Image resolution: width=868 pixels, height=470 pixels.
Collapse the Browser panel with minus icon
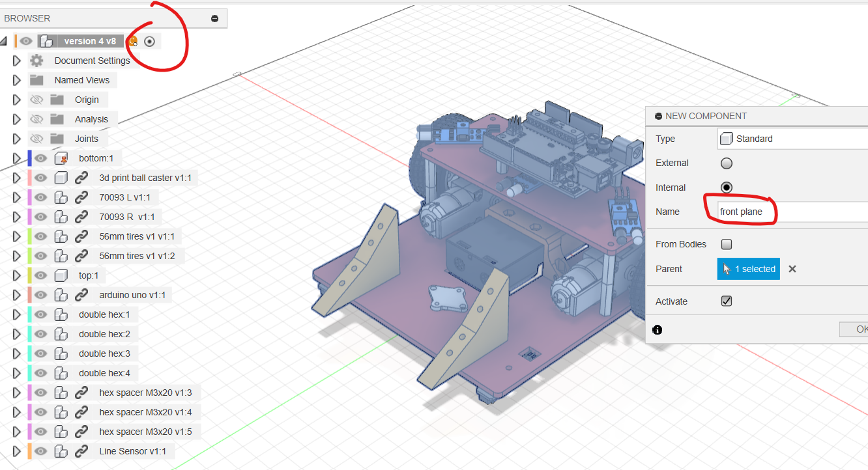[214, 18]
